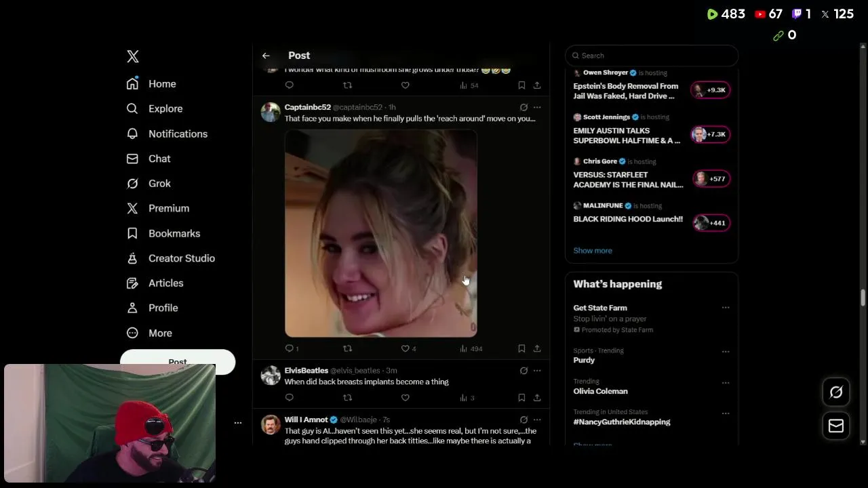Like ElvisBeatles' post
Viewport: 868px width, 488px height.
click(405, 398)
